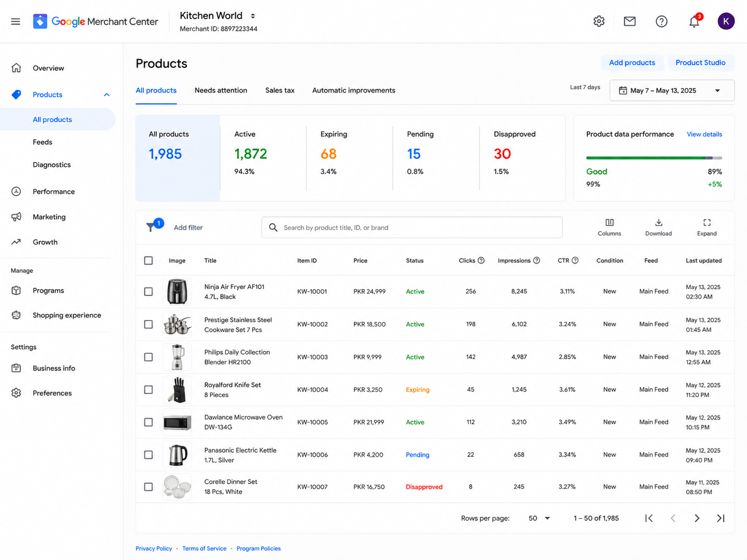Image resolution: width=747 pixels, height=560 pixels.
Task: Click the Add filter button
Action: [188, 227]
